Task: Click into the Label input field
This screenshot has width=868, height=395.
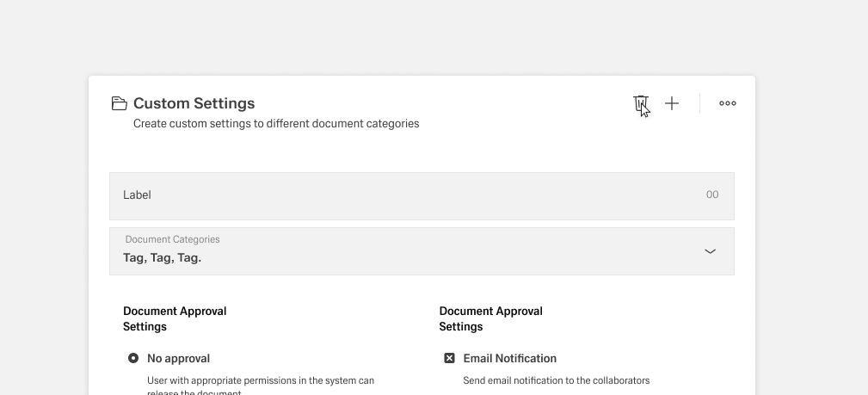Action: tap(404, 195)
